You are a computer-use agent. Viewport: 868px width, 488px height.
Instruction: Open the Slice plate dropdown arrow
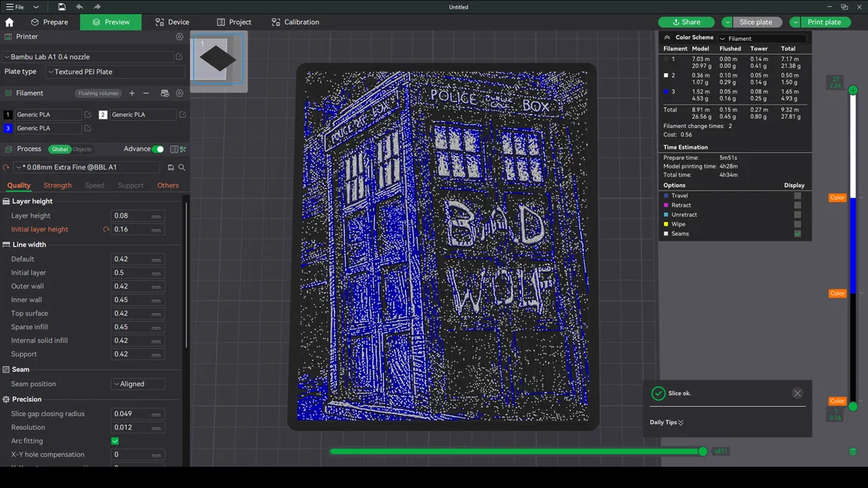[x=727, y=22]
